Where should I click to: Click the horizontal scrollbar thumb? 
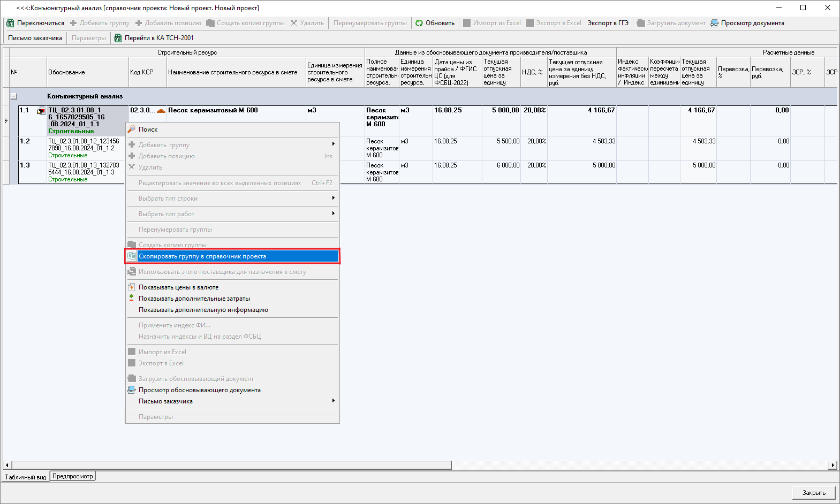232,465
